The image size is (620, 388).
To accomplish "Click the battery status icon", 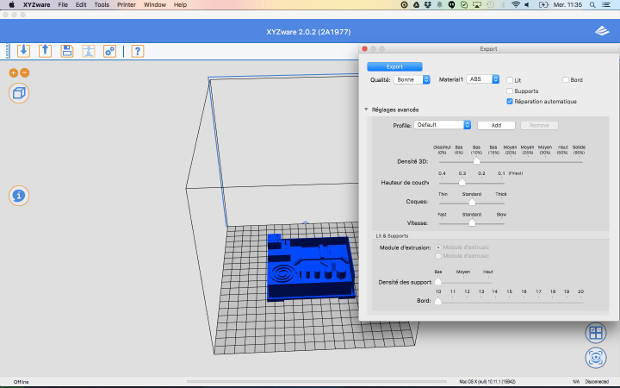I will click(x=544, y=5).
